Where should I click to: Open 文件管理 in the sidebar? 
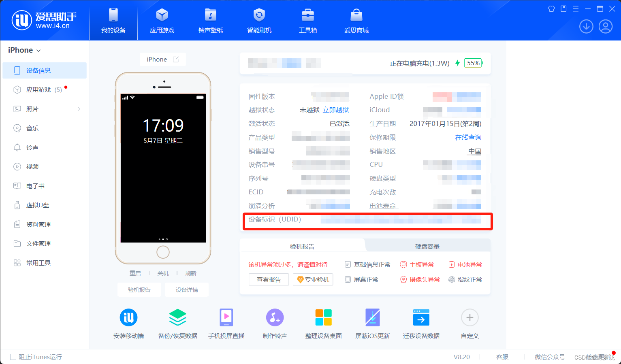click(45, 244)
